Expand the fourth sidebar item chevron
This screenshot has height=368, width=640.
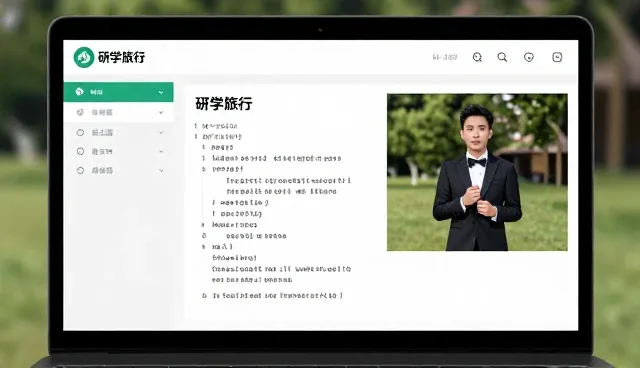(x=161, y=151)
